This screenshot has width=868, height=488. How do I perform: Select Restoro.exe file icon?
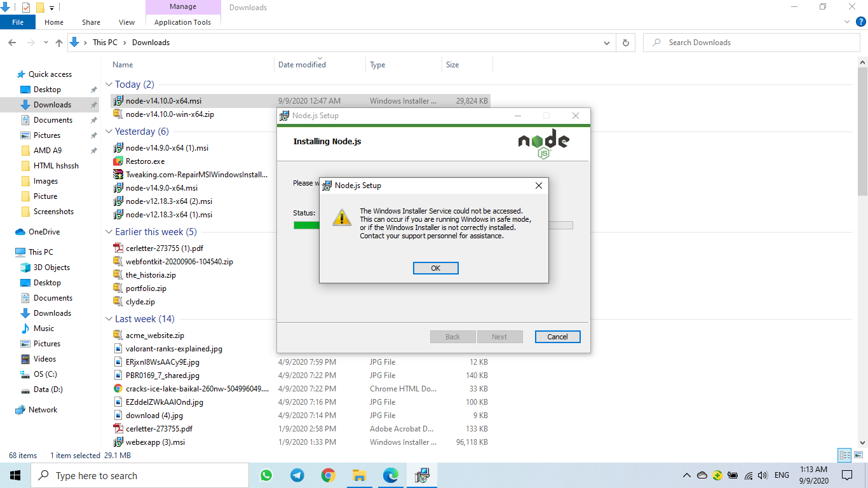(118, 161)
